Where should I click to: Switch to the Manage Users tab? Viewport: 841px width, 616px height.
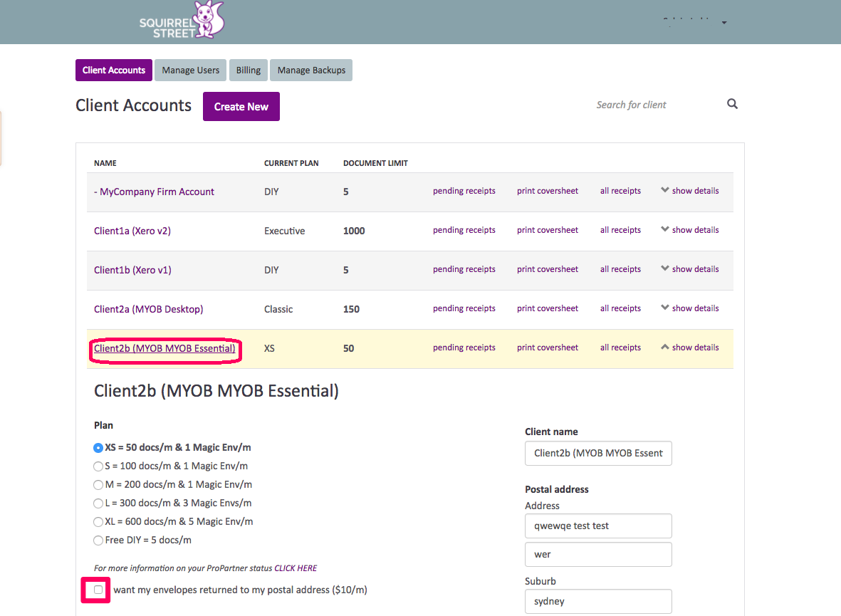[190, 71]
